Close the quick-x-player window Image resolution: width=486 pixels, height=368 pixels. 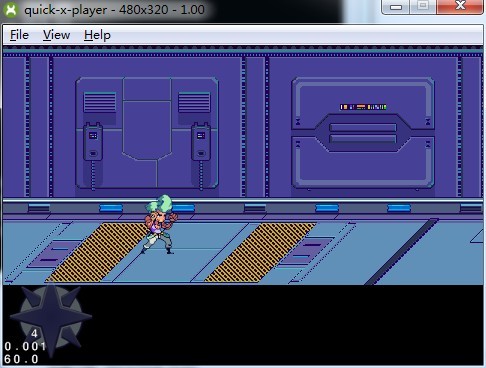pyautogui.click(x=460, y=6)
